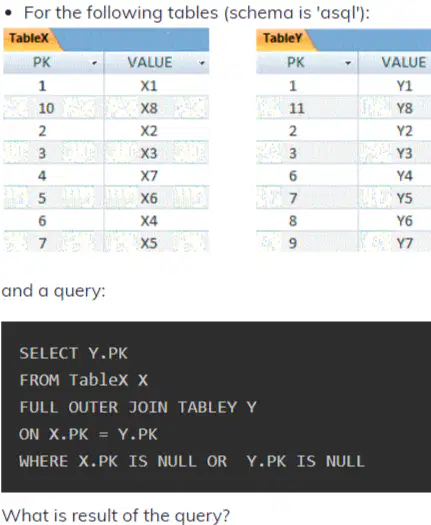Image resolution: width=431 pixels, height=525 pixels.
Task: Open TableY PK column dropdown arrow
Action: pyautogui.click(x=348, y=63)
